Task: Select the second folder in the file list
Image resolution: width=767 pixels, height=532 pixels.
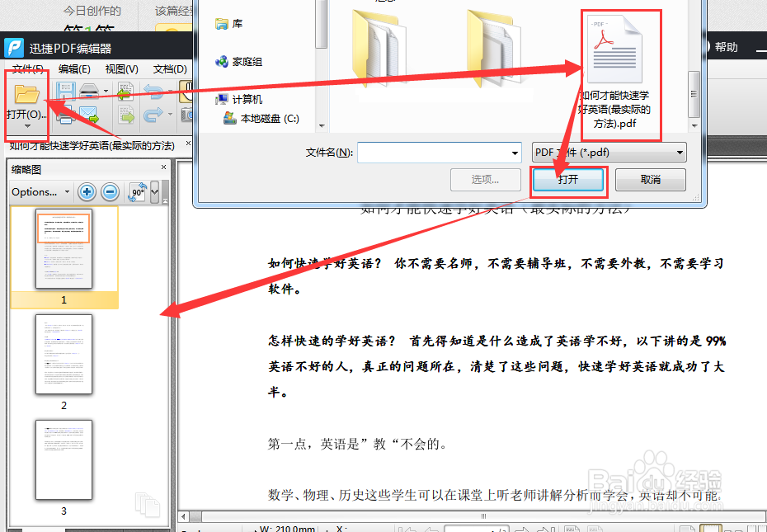Action: 494,48
